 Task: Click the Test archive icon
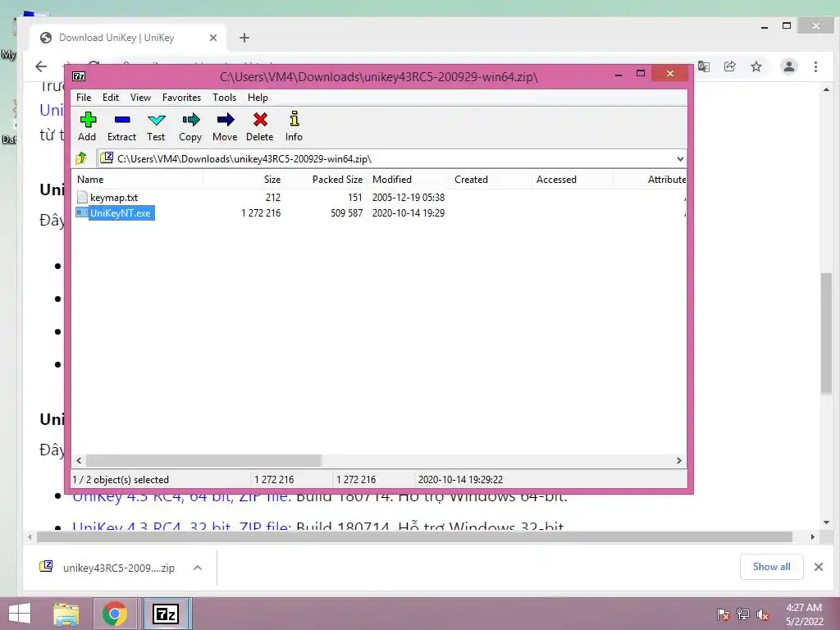click(156, 120)
